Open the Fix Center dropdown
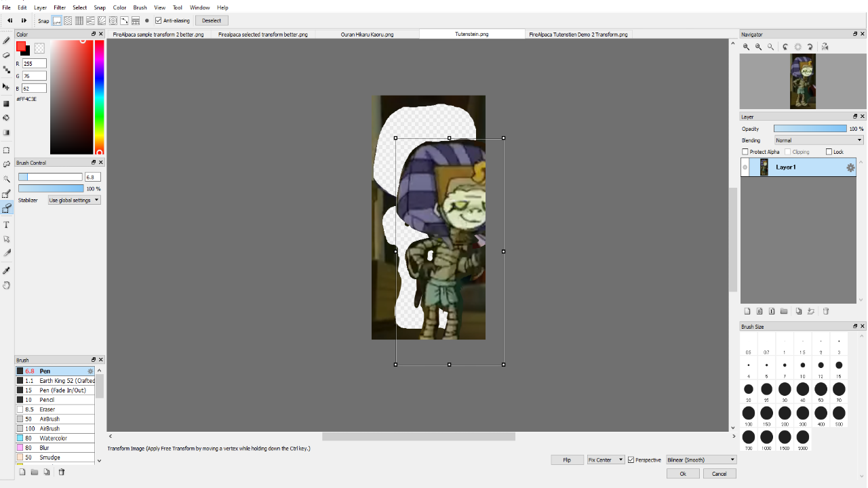Viewport: 868px width, 488px height. 606,460
